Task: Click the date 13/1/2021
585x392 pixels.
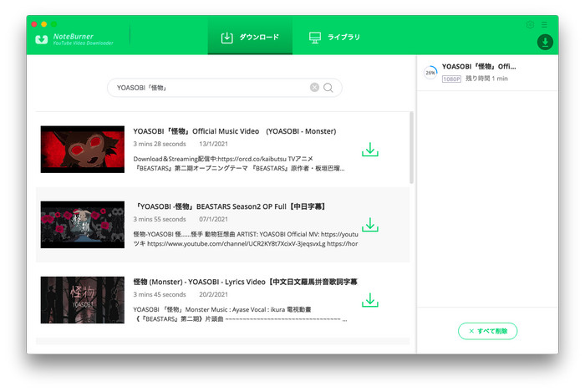Action: [213, 144]
